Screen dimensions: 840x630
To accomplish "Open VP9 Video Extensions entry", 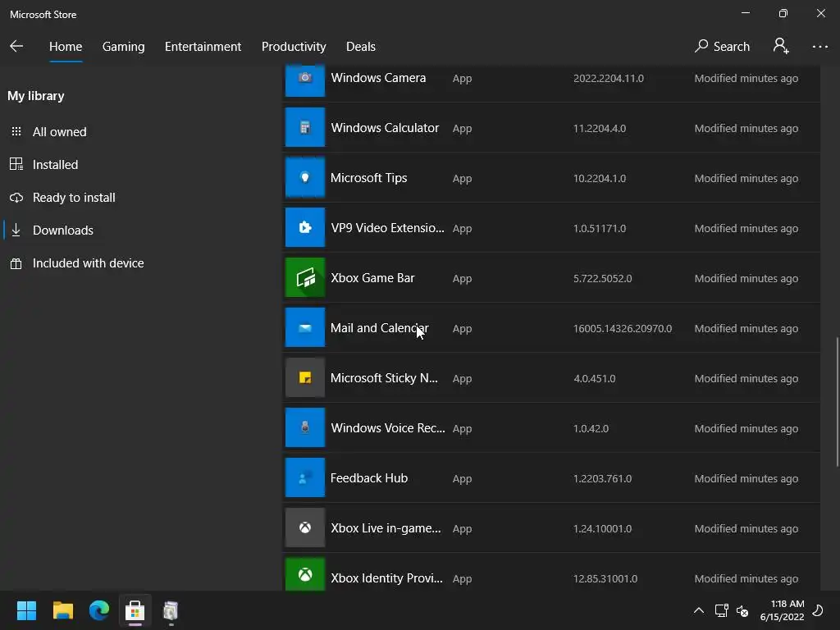I will coord(552,227).
